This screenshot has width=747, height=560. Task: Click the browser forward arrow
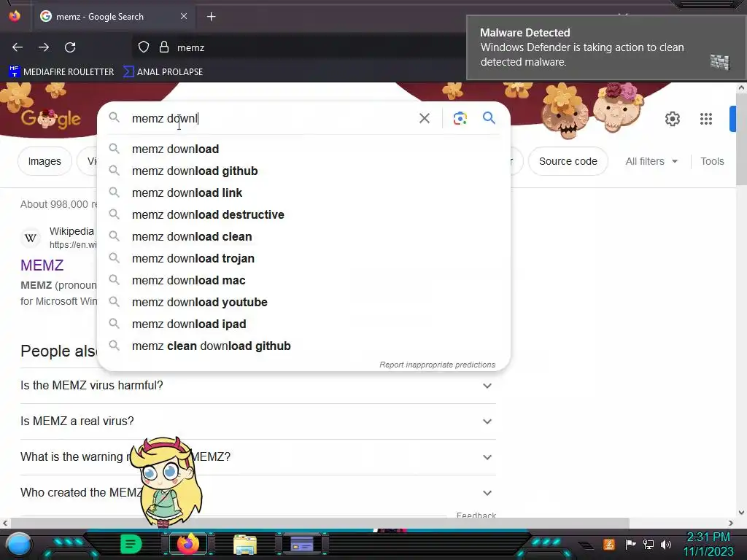pos(44,47)
